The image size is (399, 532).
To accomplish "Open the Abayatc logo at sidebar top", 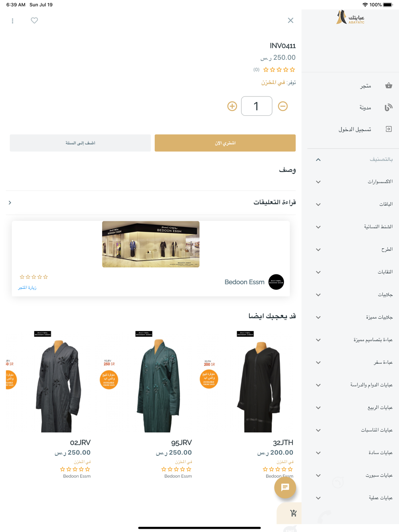I will pyautogui.click(x=350, y=18).
